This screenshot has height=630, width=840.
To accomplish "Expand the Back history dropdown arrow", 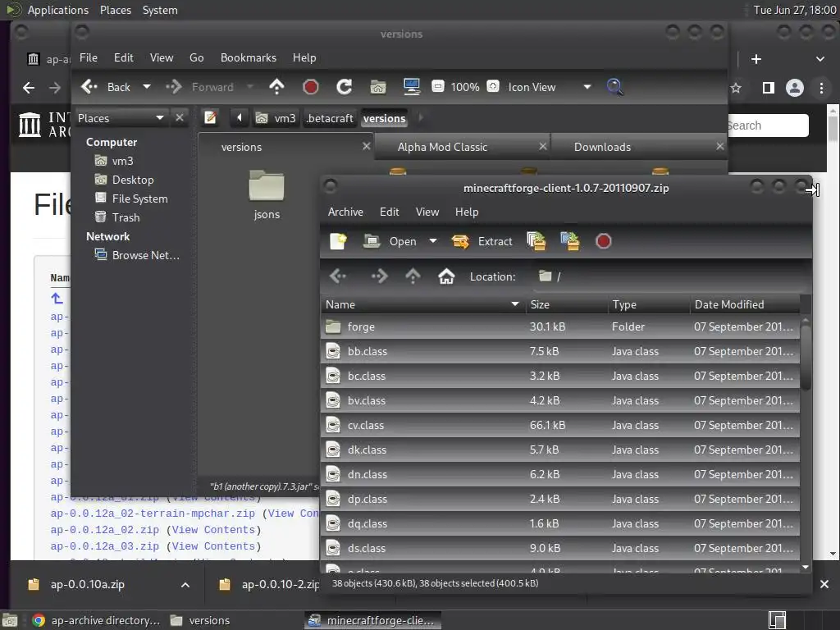I will 146,87.
